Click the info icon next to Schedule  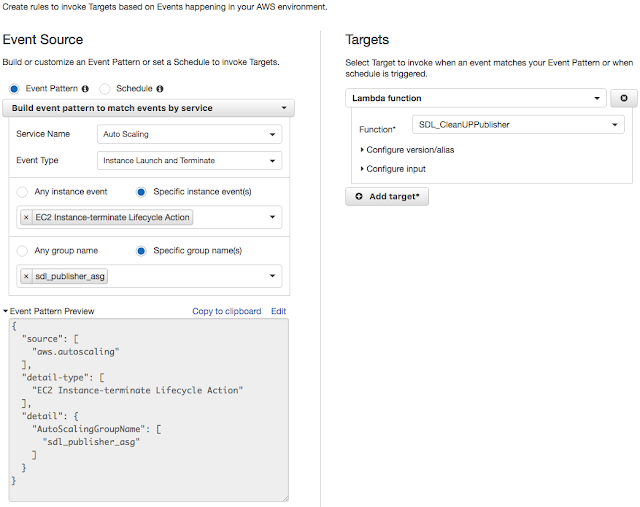pos(160,89)
